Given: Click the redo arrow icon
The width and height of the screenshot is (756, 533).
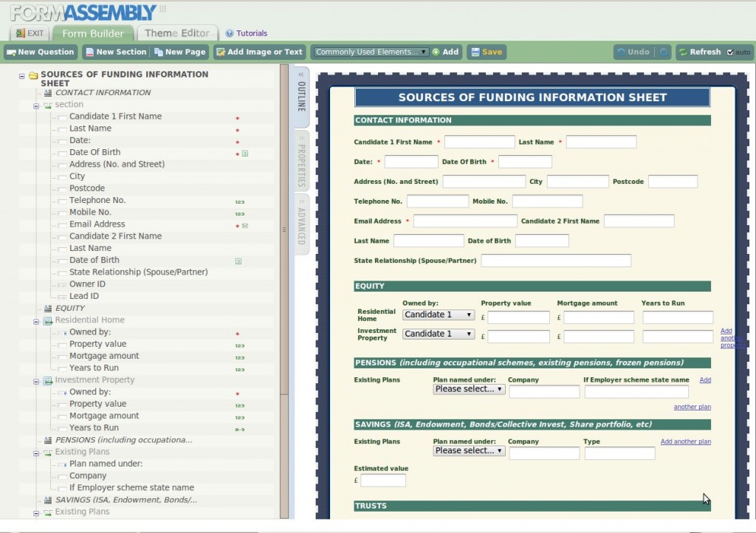Looking at the screenshot, I should 664,52.
